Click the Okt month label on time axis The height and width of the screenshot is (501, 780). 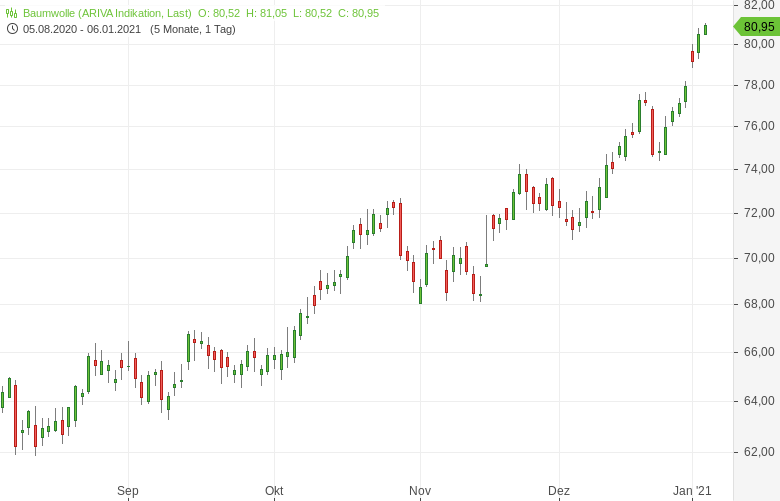pyautogui.click(x=274, y=491)
